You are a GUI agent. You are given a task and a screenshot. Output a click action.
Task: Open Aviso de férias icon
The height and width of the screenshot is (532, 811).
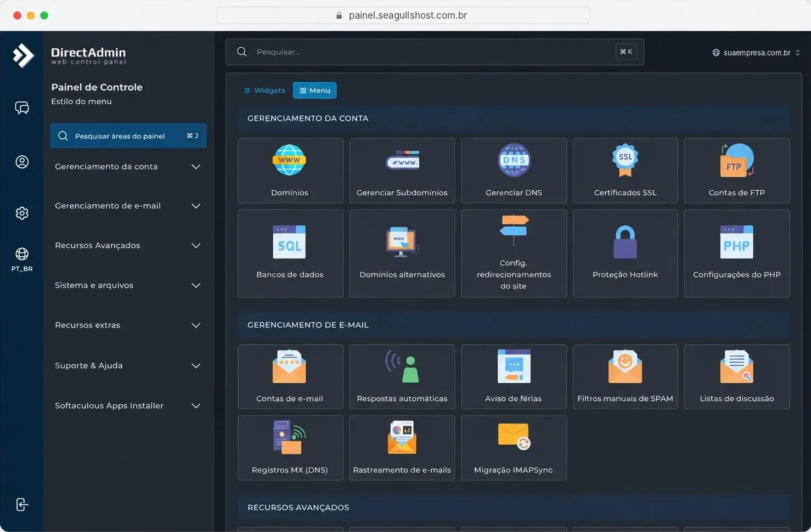514,366
